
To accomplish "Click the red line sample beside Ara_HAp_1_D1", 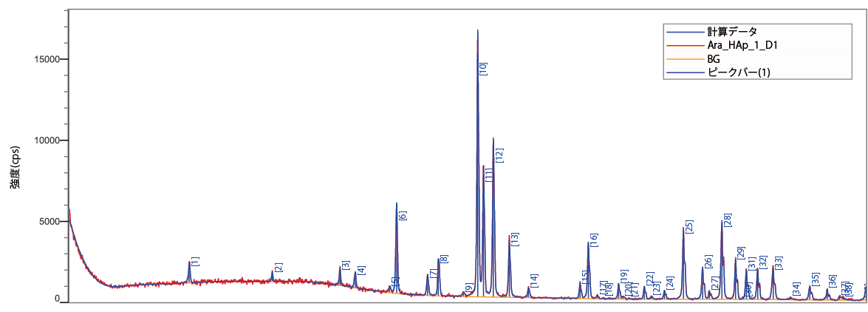I will (x=685, y=45).
